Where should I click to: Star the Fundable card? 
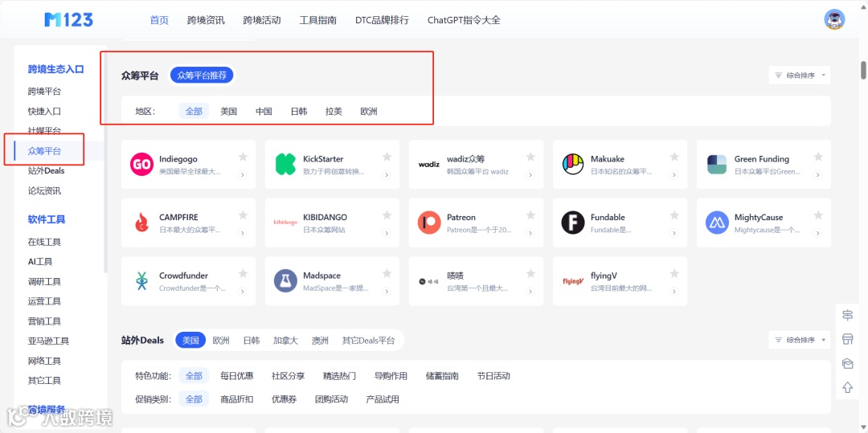pyautogui.click(x=674, y=215)
